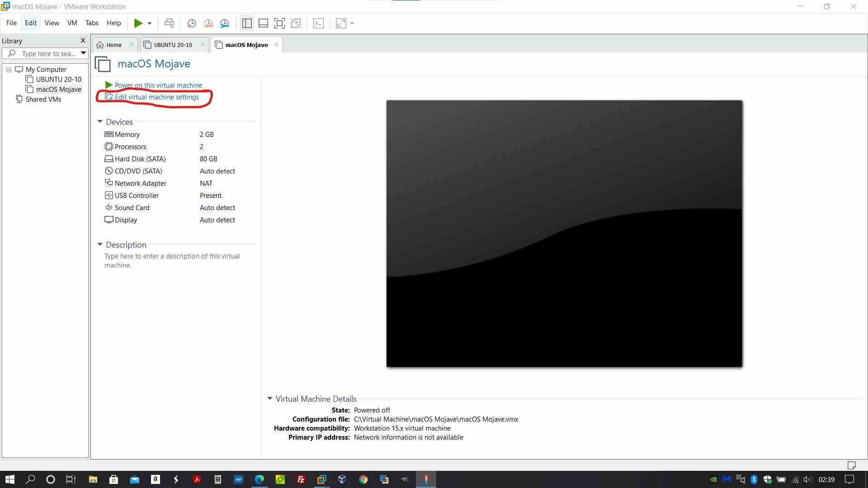Close the Library panel
Screen dimensions: 868x488
coord(83,41)
